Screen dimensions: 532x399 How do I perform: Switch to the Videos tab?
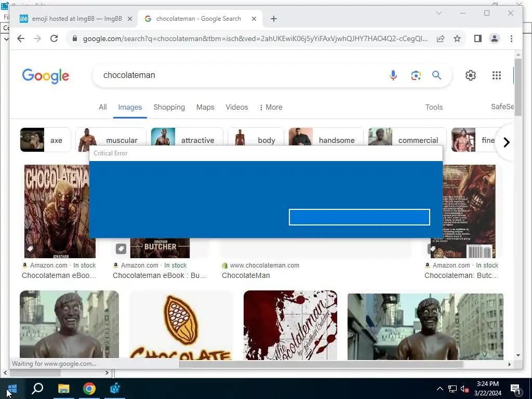click(237, 107)
